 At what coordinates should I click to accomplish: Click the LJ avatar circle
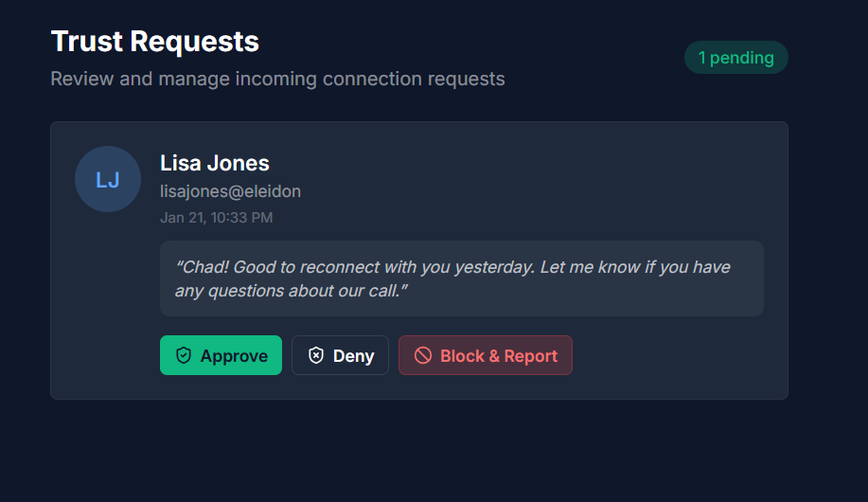108,179
